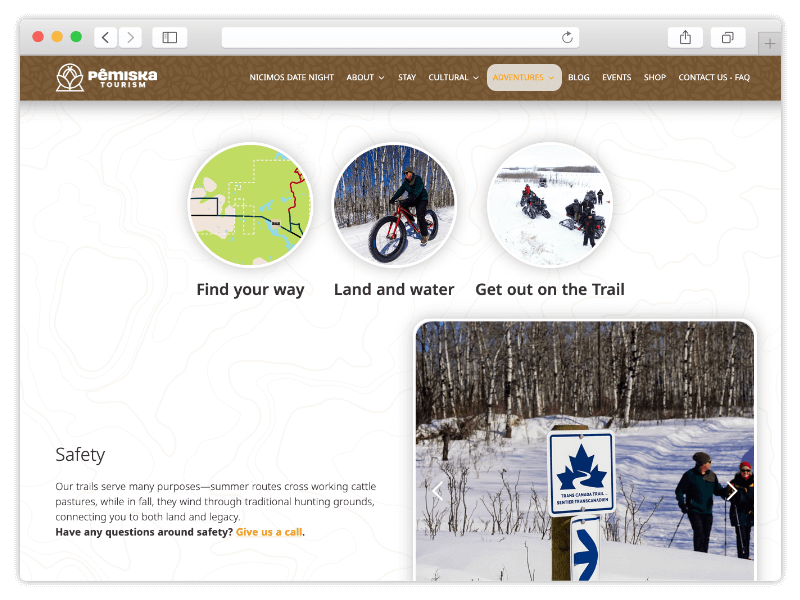Go to the Blog menu item

[579, 78]
